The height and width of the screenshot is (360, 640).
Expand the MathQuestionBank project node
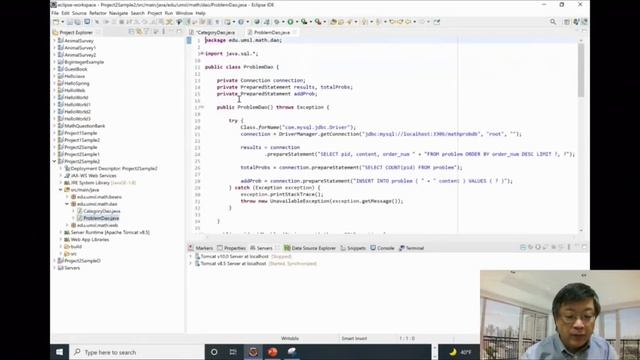click(x=54, y=126)
